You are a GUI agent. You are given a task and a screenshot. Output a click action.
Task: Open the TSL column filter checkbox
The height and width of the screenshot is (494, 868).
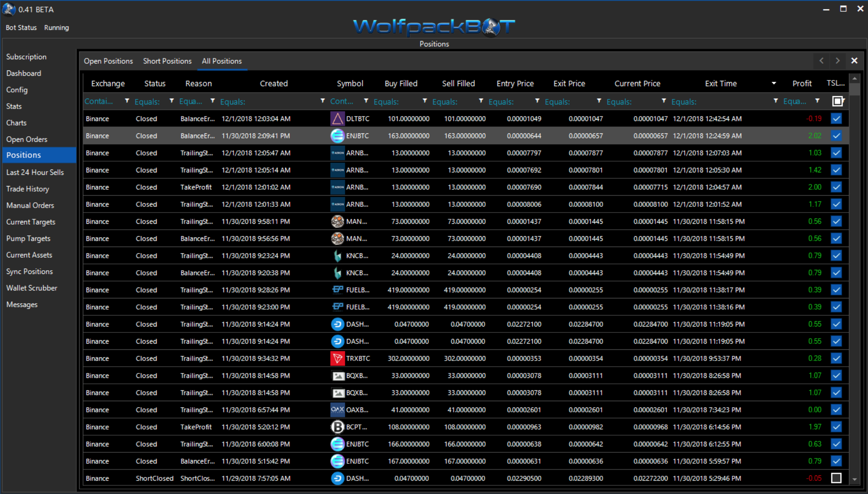(x=838, y=101)
